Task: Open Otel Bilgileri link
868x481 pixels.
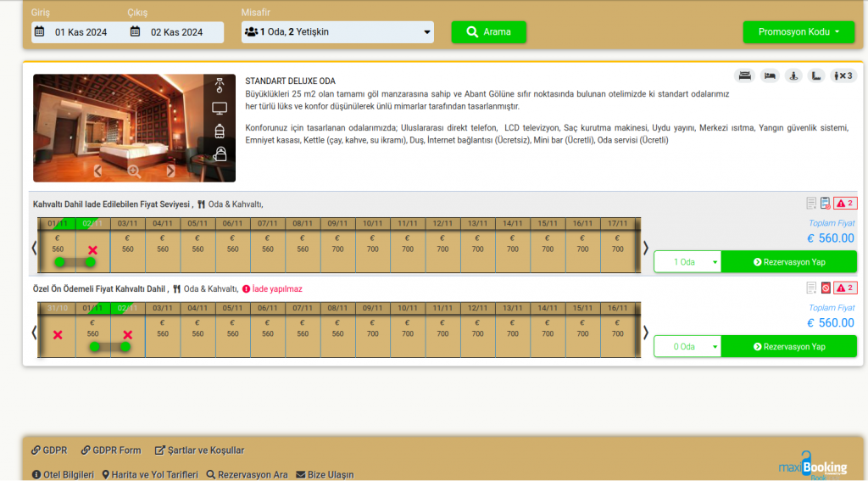Action: [63, 475]
